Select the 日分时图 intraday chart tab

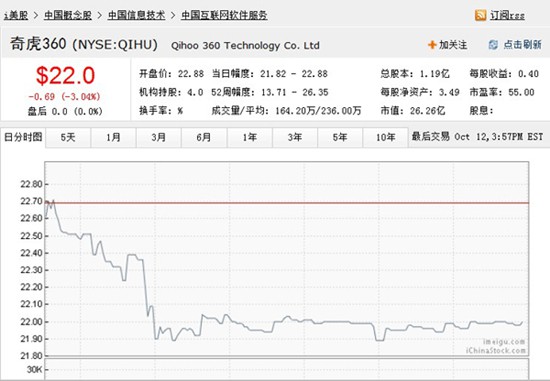click(23, 137)
